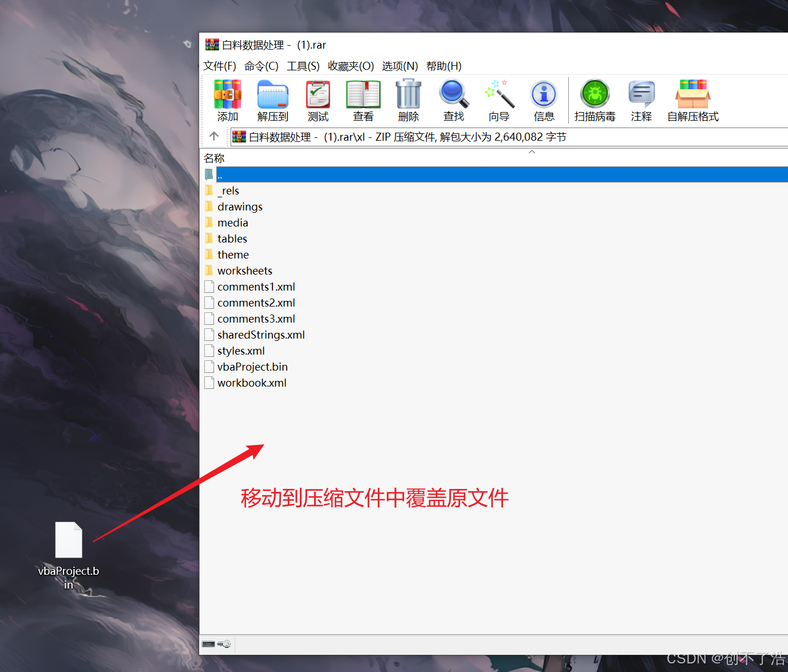This screenshot has height=672, width=788.
Task: Open the 信息 (Info) icon
Action: tap(544, 94)
